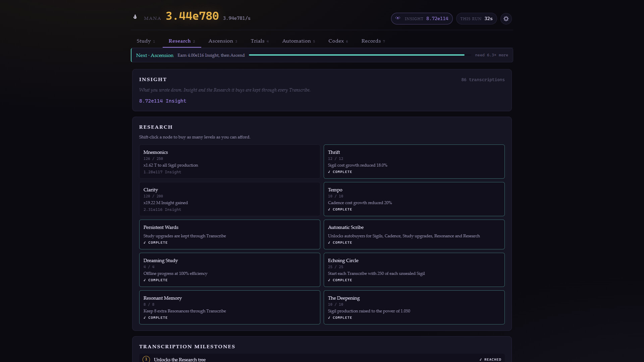Select the Dreaming Study node
The height and width of the screenshot is (362, 644).
tap(230, 270)
